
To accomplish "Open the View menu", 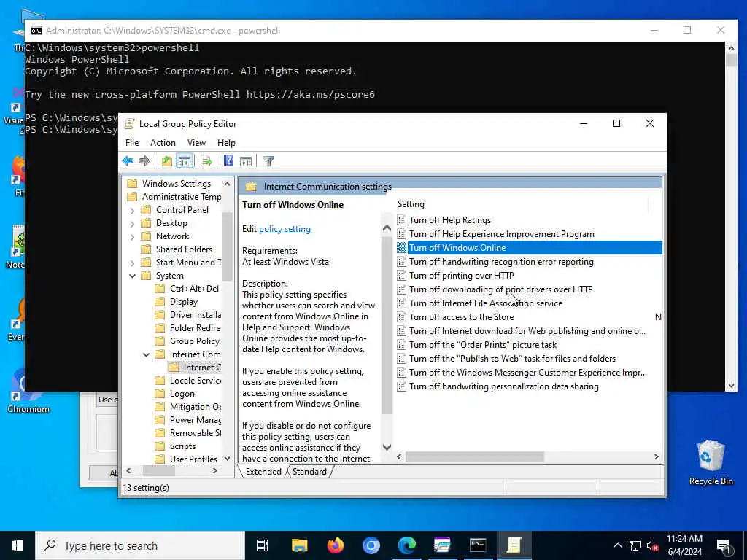I will pyautogui.click(x=196, y=143).
